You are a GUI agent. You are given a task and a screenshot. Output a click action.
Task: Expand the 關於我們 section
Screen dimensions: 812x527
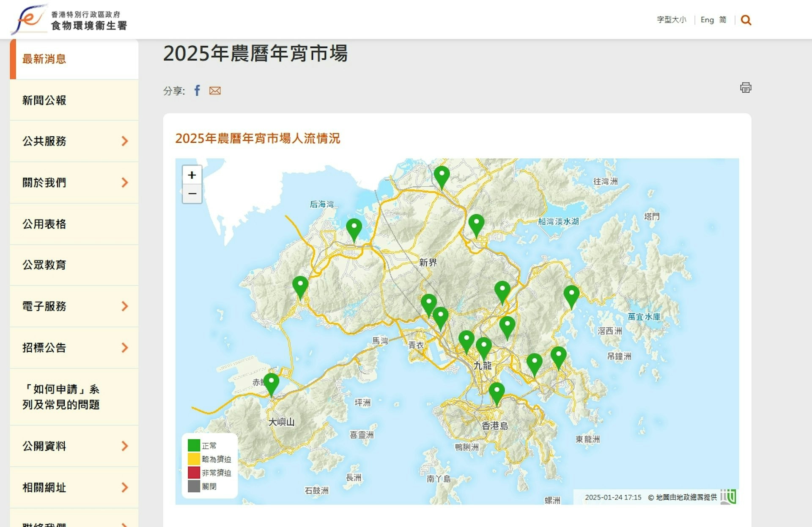click(x=125, y=182)
